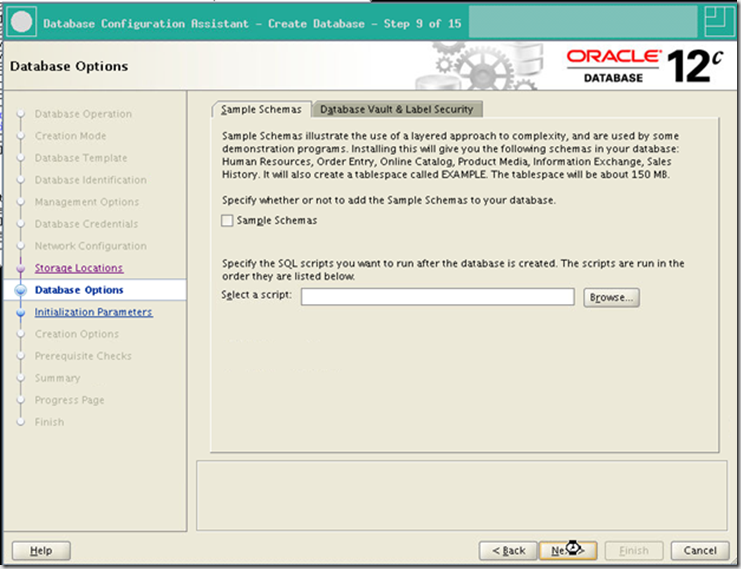Click the Storage Locations step bullet
Screen dimensions: 741x569
(x=20, y=268)
